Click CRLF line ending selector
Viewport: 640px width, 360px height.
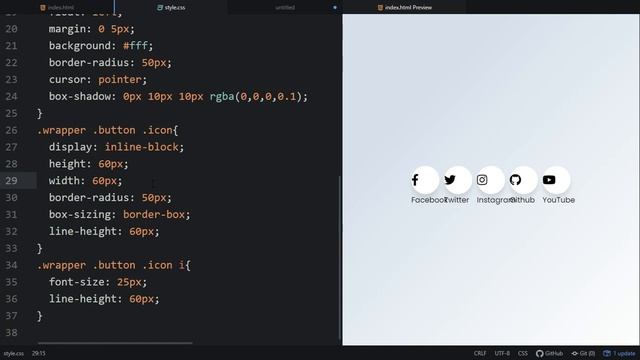(480, 353)
